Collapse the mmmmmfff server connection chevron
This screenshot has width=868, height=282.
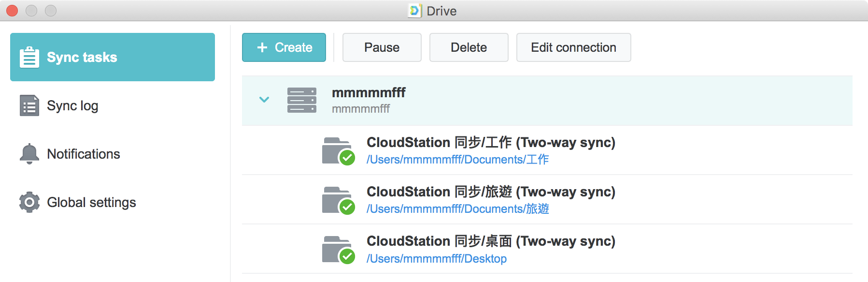(264, 100)
